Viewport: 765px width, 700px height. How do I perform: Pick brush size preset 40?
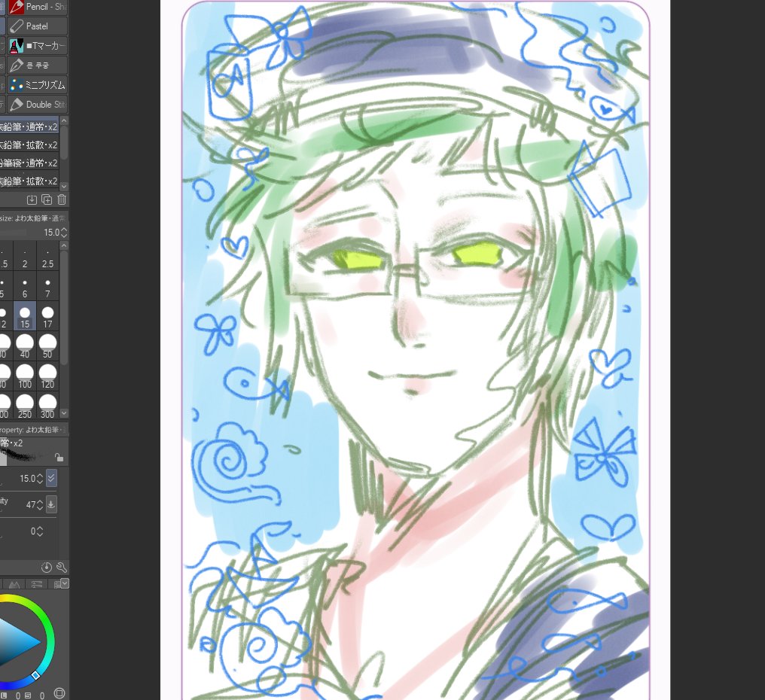[25, 346]
